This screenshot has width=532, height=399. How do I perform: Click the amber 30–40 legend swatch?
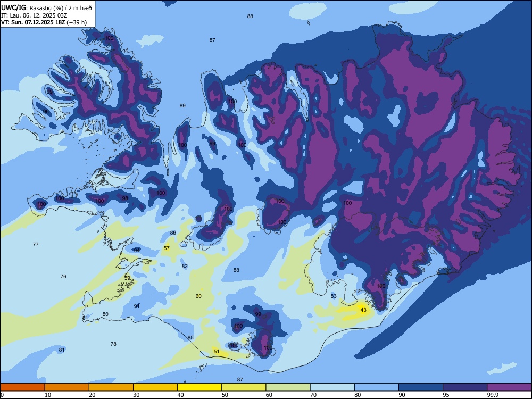tap(155, 387)
